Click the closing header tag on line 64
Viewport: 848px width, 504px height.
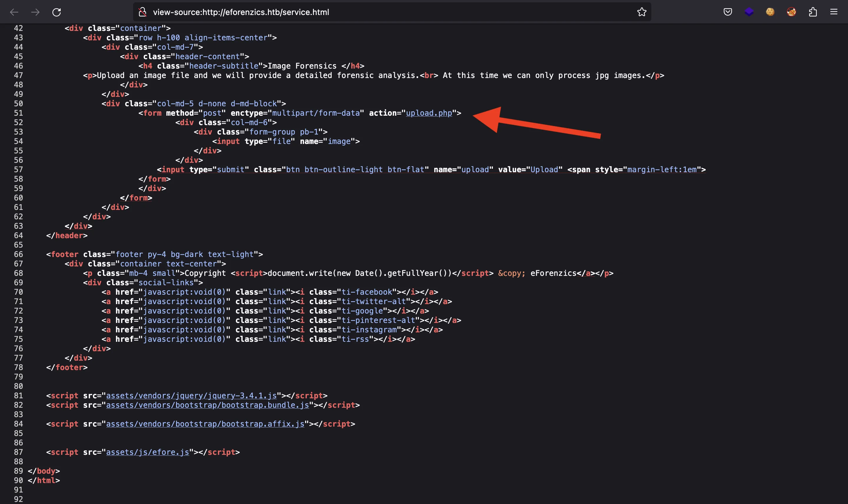click(x=67, y=236)
